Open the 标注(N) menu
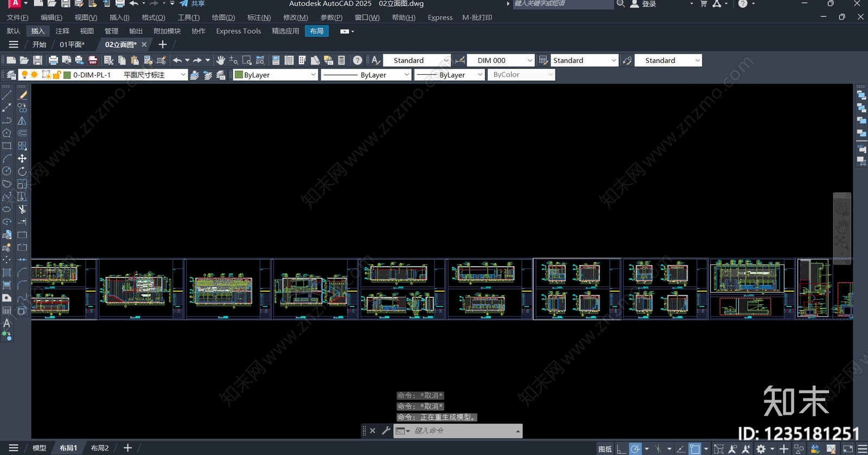The height and width of the screenshot is (455, 868). [259, 17]
